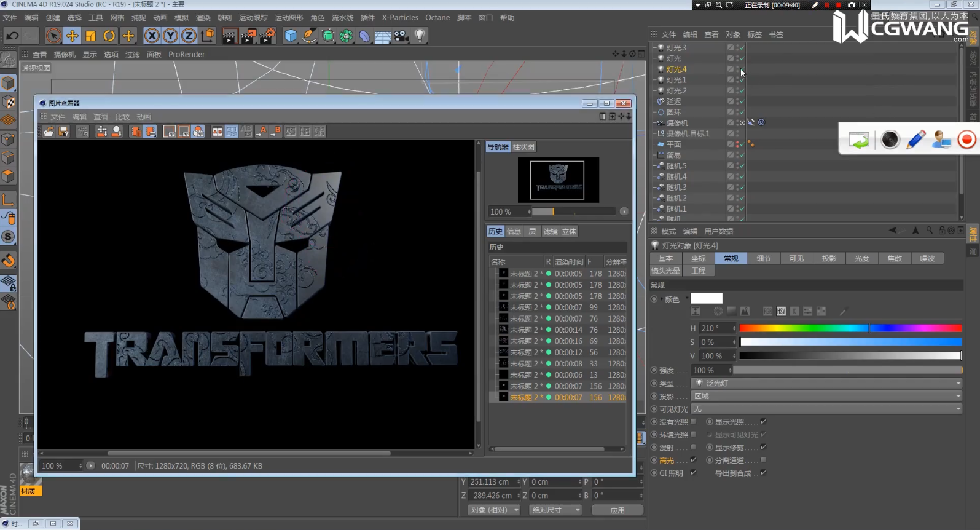Toggle the Z axis lock
This screenshot has width=980, height=530.
coord(189,36)
